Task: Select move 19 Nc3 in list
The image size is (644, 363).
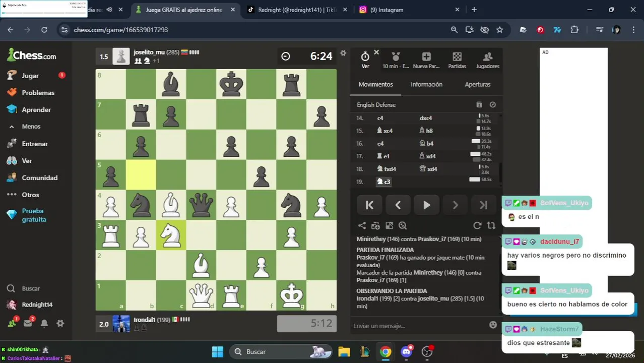Action: (384, 181)
